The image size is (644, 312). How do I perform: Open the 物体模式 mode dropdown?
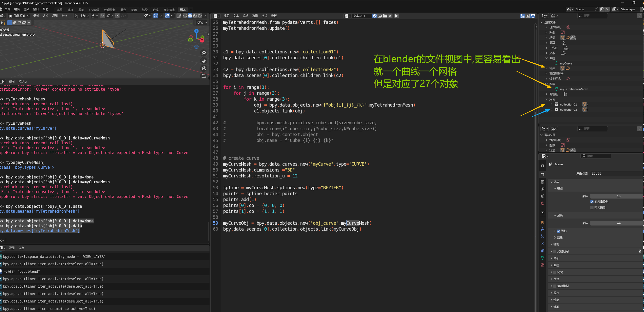[x=19, y=16]
